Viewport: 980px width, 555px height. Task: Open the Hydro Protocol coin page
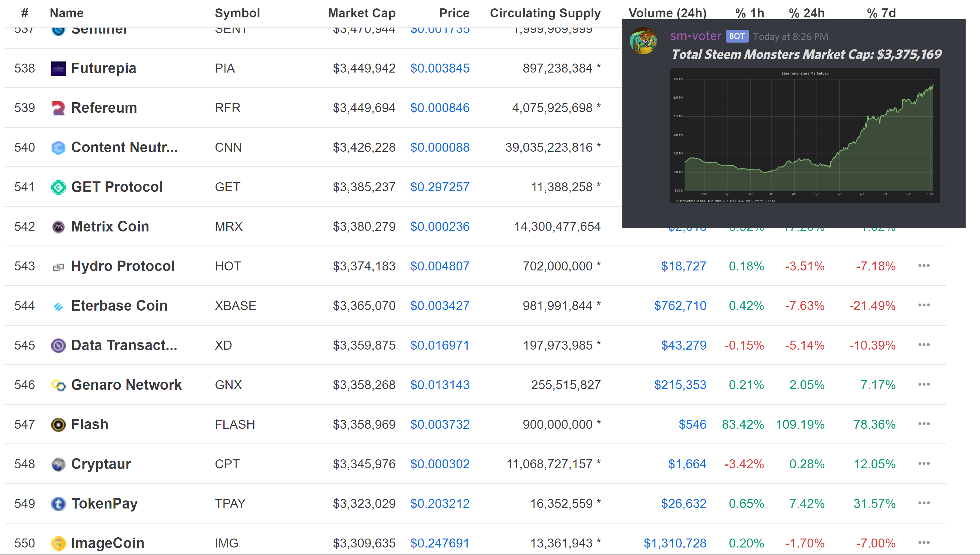click(123, 267)
